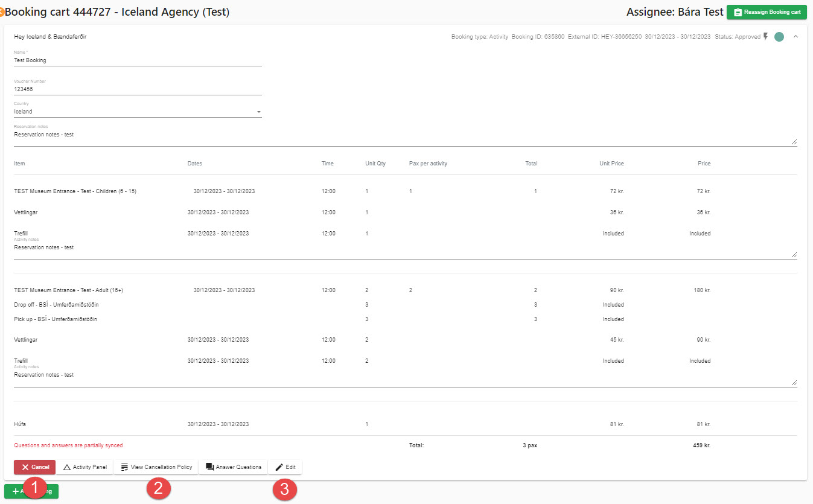Open the Country dropdown showing Iceland
The width and height of the screenshot is (813, 504).
pos(138,112)
